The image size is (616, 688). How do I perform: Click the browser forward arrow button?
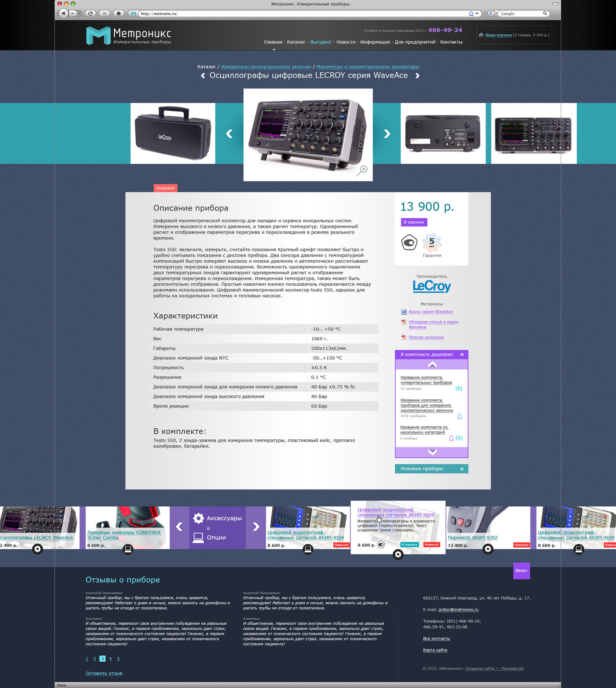73,14
